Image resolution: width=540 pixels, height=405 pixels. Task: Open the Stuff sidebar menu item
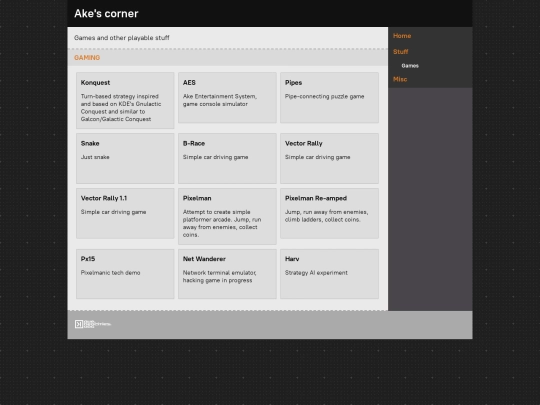pyautogui.click(x=401, y=52)
